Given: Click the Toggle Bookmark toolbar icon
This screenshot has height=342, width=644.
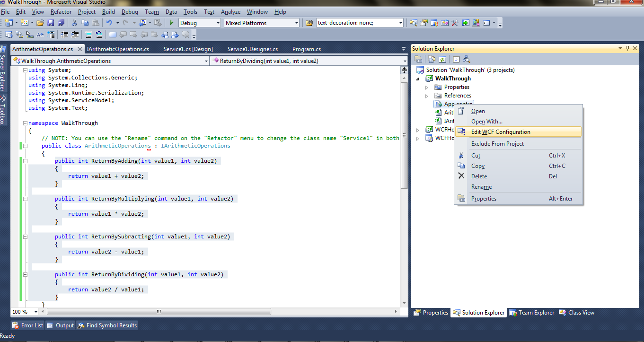Looking at the screenshot, I should pos(113,35).
